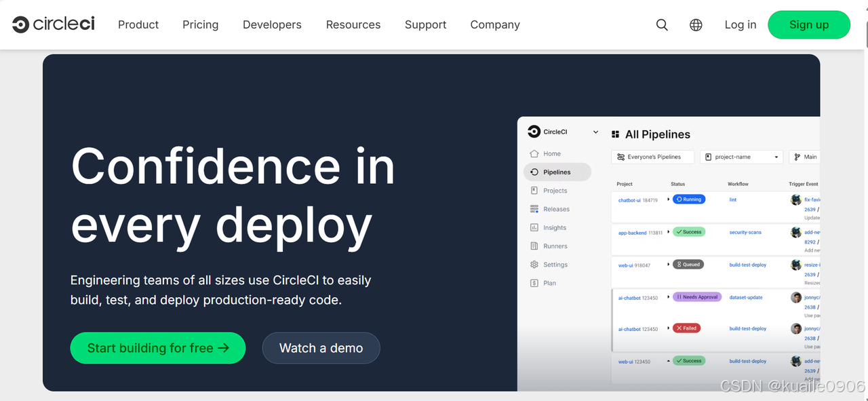Click the purple Needs Approval badge
Image resolution: width=868 pixels, height=401 pixels.
click(697, 297)
